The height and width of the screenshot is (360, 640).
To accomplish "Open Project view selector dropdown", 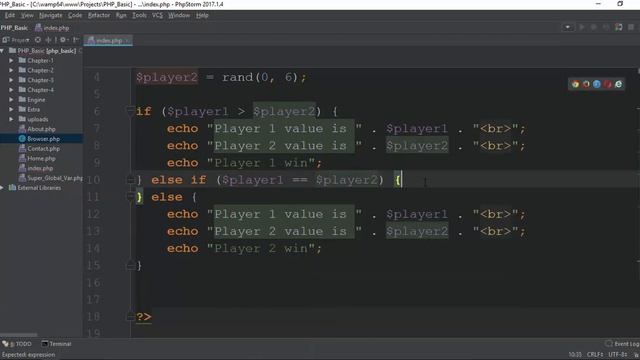I will (16, 40).
